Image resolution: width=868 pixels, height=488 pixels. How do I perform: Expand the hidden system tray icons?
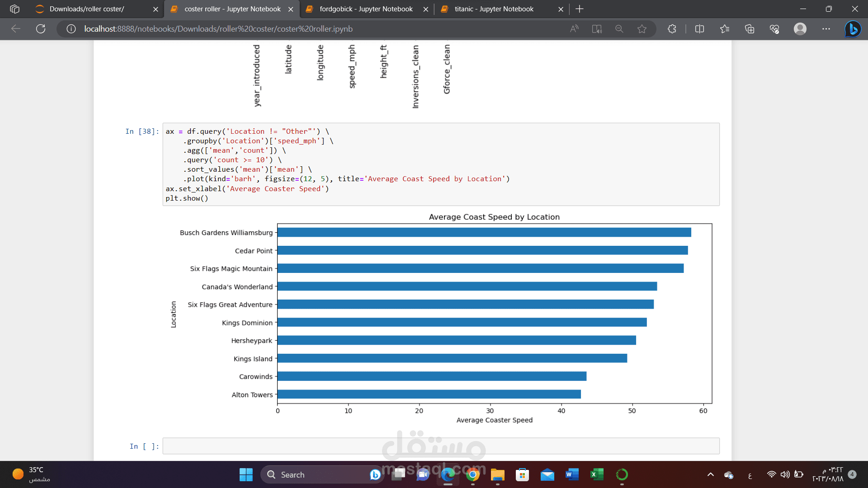[711, 474]
